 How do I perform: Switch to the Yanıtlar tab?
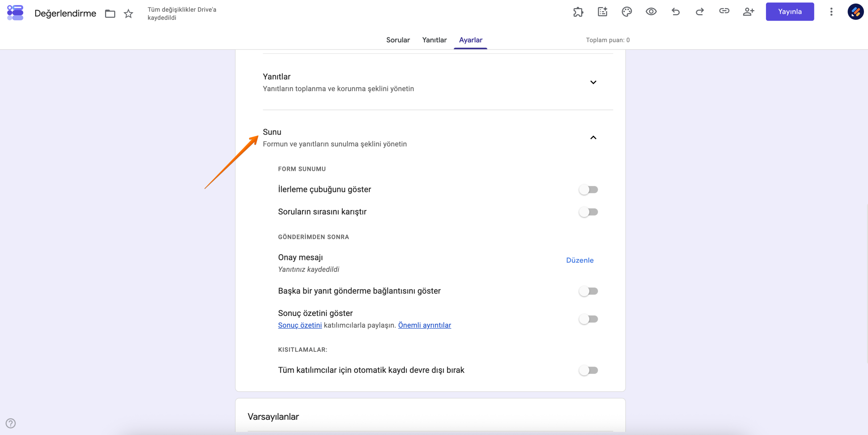tap(434, 40)
